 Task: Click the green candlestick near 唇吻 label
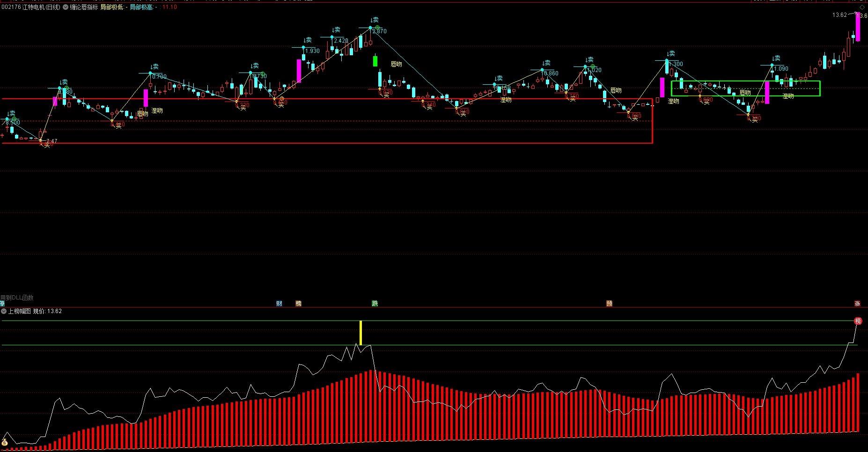click(x=375, y=61)
